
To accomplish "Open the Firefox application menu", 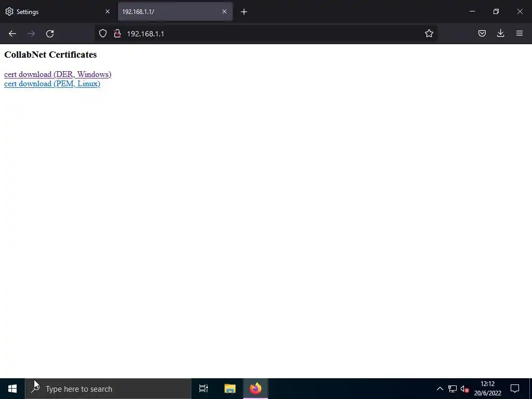I will pos(519,33).
